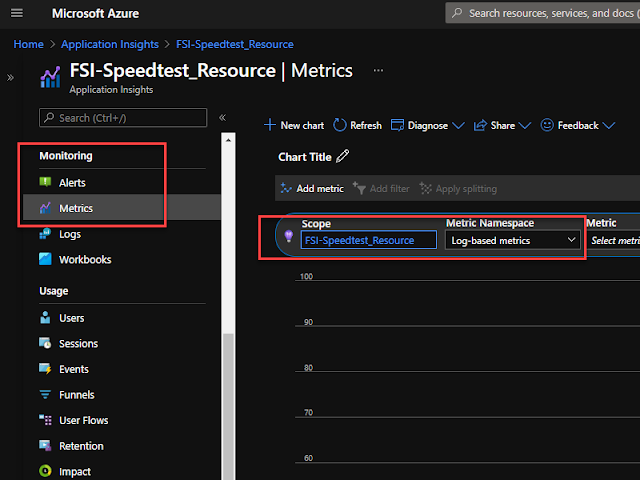Viewport: 640px width, 480px height.
Task: Click the Add metric button
Action: tap(312, 189)
